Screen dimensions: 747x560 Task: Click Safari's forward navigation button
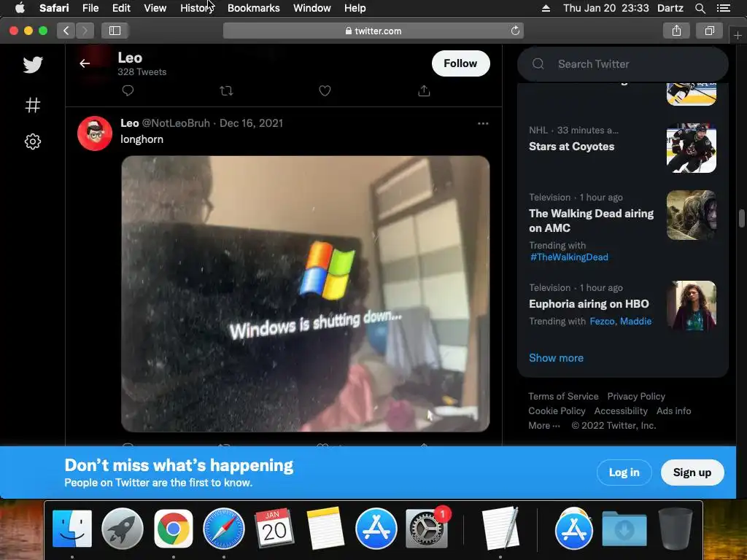85,31
